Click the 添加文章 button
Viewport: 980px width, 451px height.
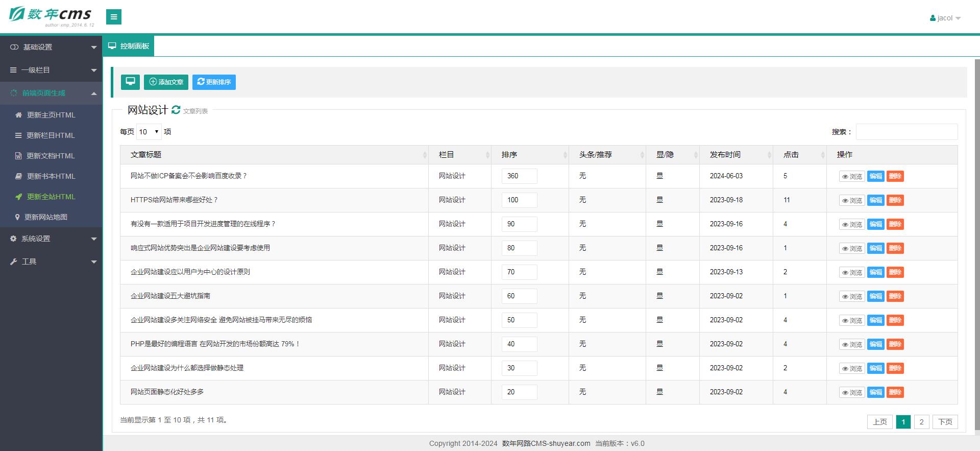coord(166,82)
